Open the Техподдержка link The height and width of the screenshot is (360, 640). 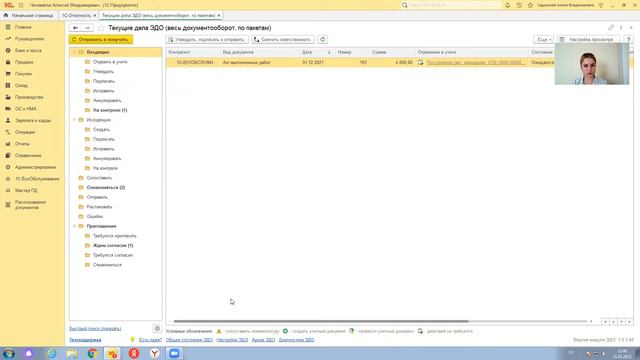point(85,340)
